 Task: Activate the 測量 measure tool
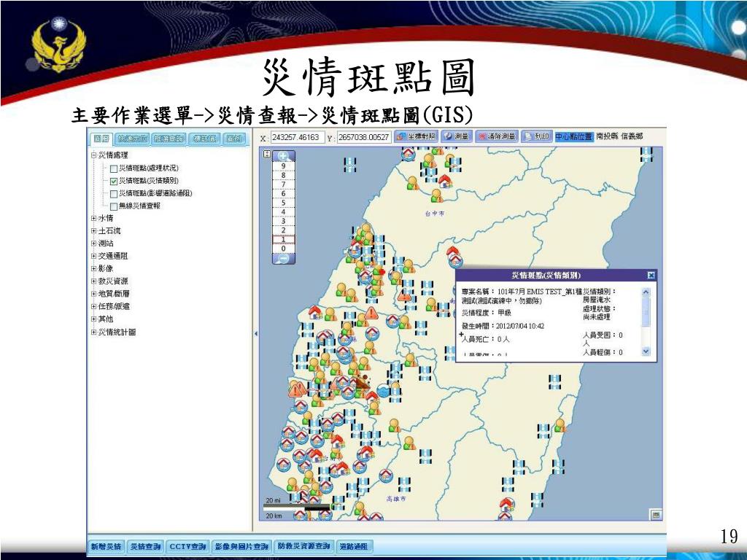[456, 136]
